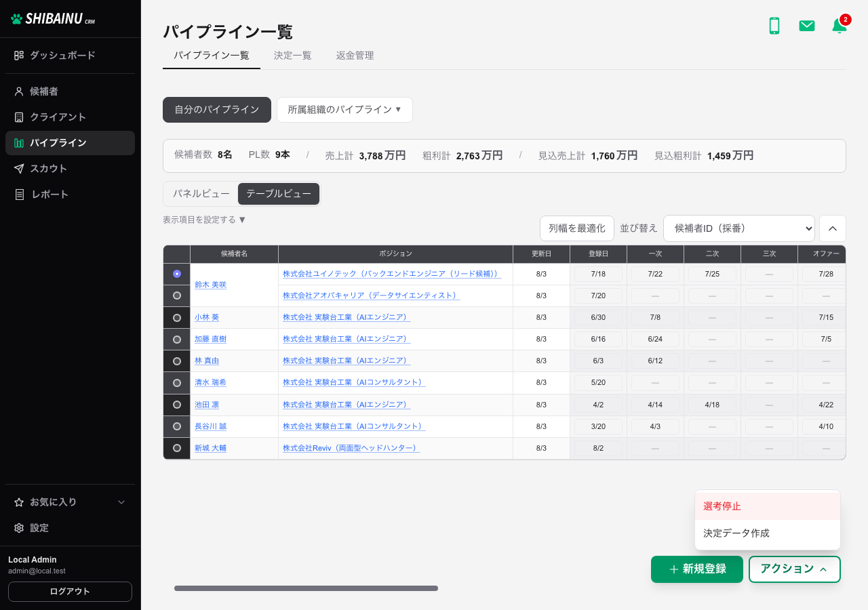The image size is (868, 610).
Task: Click オファー date 7/15 for 小林 葵
Action: pyautogui.click(x=823, y=318)
